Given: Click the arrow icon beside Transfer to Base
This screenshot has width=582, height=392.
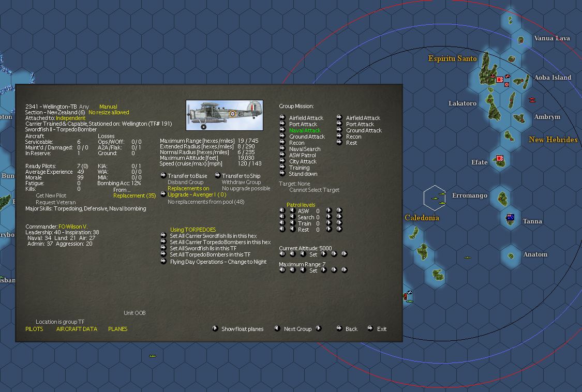Looking at the screenshot, I should click(163, 175).
